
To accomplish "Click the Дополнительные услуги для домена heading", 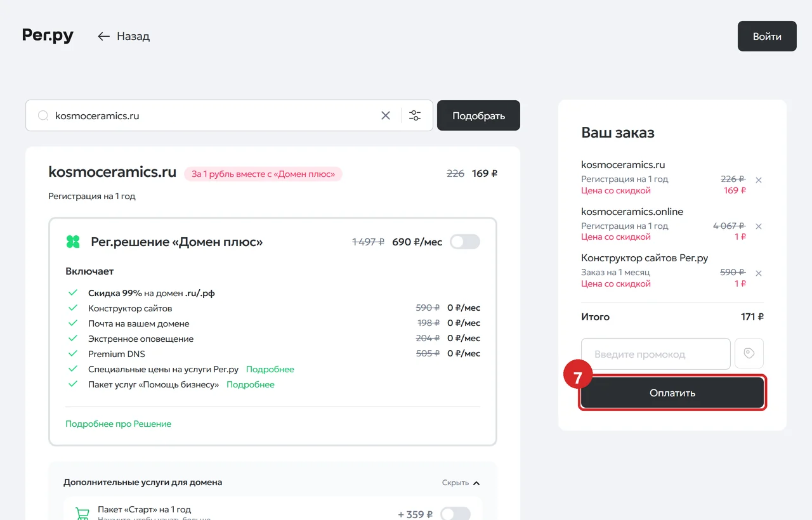I will pyautogui.click(x=143, y=483).
